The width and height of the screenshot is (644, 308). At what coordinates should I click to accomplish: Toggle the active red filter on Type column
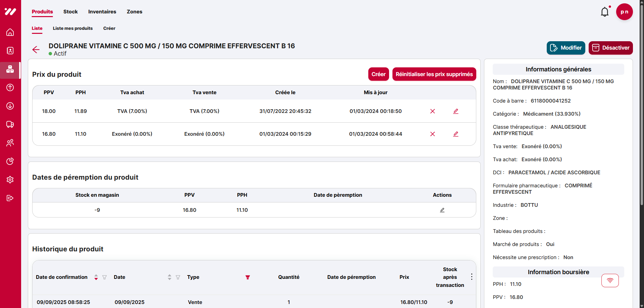click(248, 277)
